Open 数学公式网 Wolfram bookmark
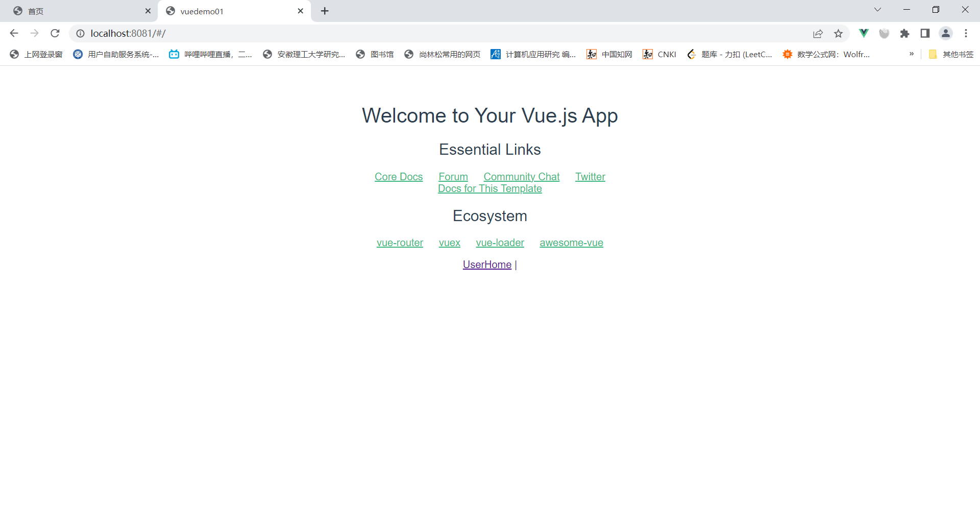The image size is (980, 526). point(826,54)
